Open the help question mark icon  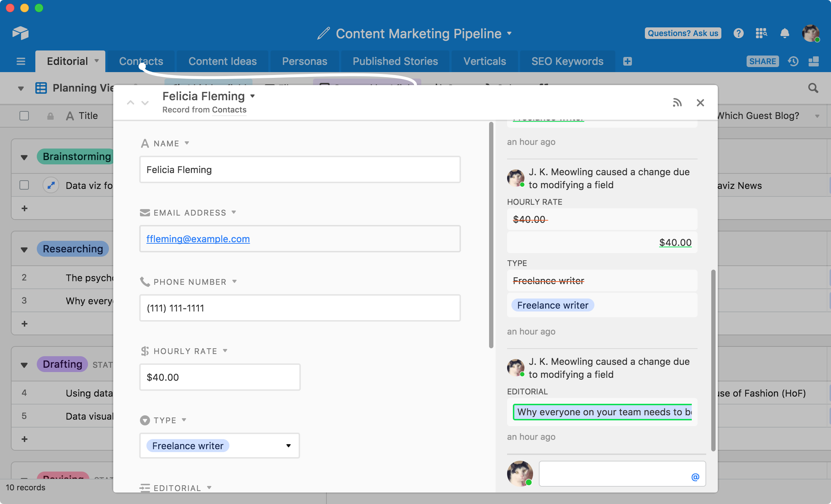[x=738, y=33]
